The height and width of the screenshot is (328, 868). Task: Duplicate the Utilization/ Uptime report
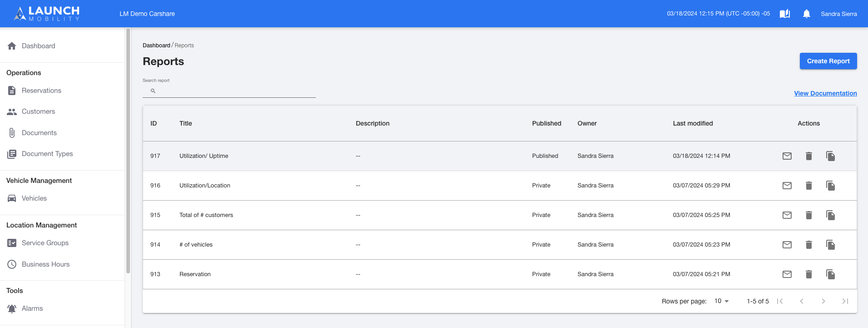(x=830, y=156)
